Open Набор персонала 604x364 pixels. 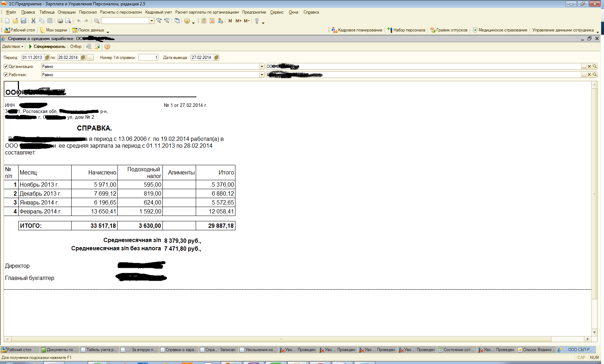(x=406, y=30)
